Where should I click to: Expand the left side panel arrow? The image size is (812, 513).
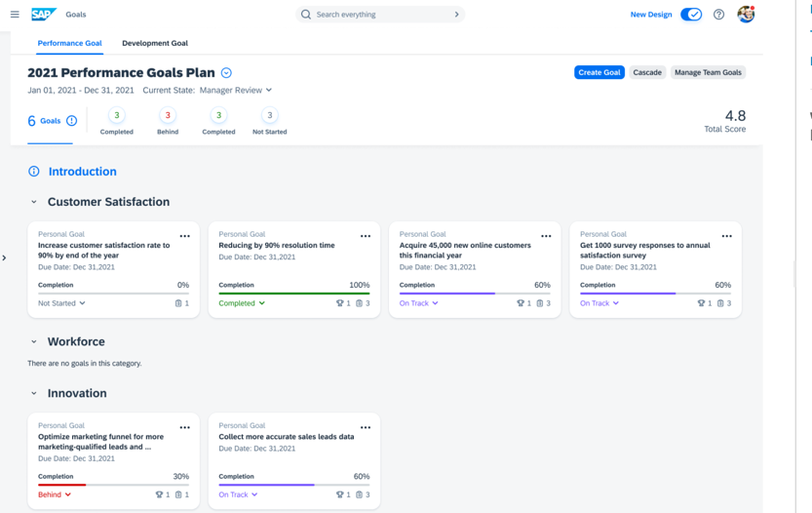coord(4,257)
